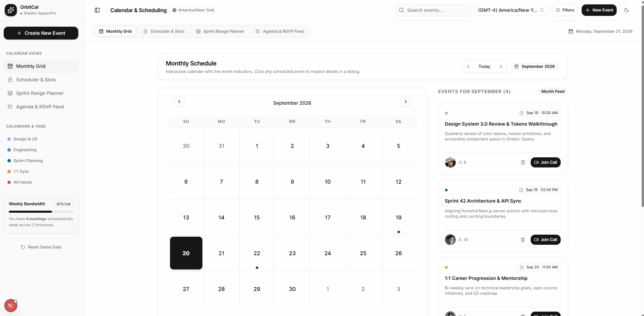The image size is (644, 316).
Task: Click attendee avatar on Sprint 42 event
Action: pyautogui.click(x=450, y=240)
